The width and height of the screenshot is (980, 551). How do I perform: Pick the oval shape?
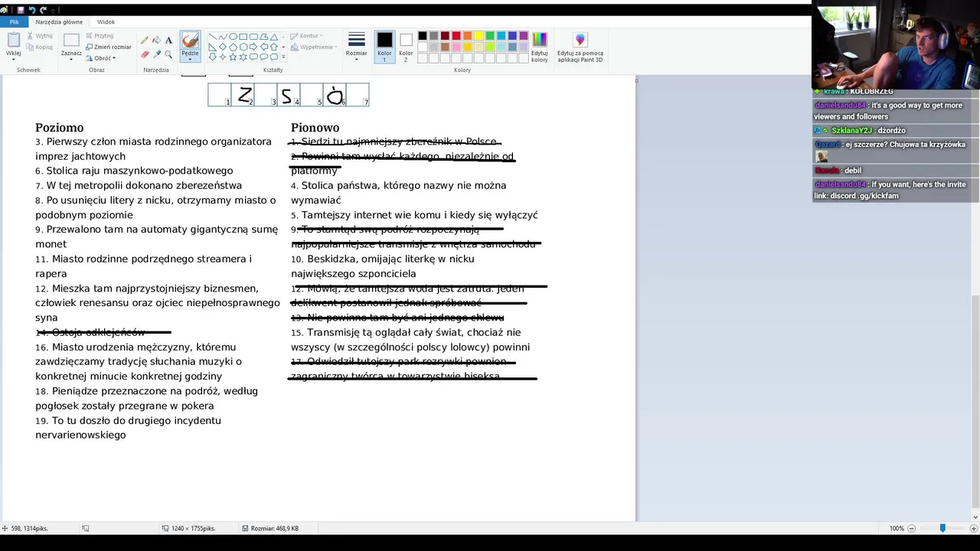tap(233, 37)
